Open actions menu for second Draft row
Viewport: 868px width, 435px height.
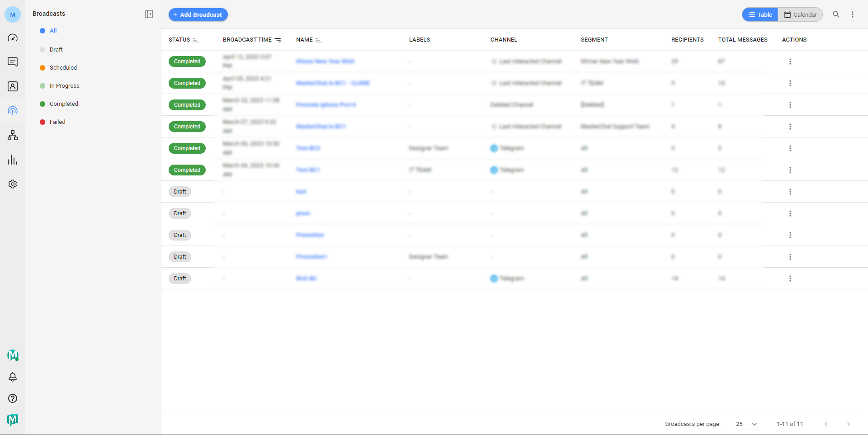pyautogui.click(x=790, y=213)
